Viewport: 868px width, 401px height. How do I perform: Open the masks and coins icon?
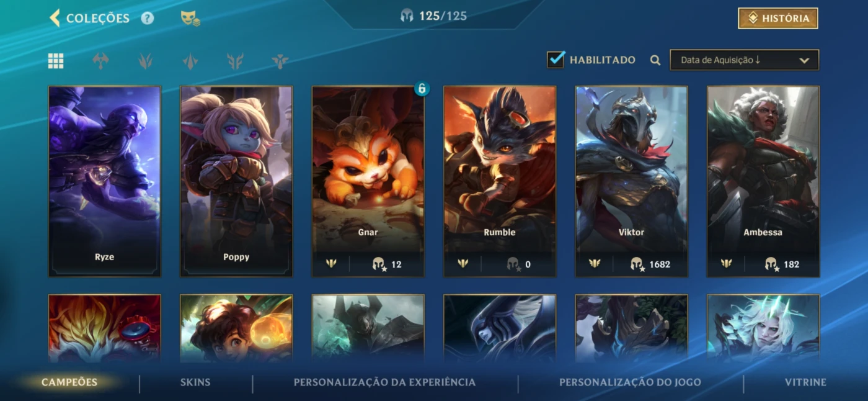(x=190, y=19)
